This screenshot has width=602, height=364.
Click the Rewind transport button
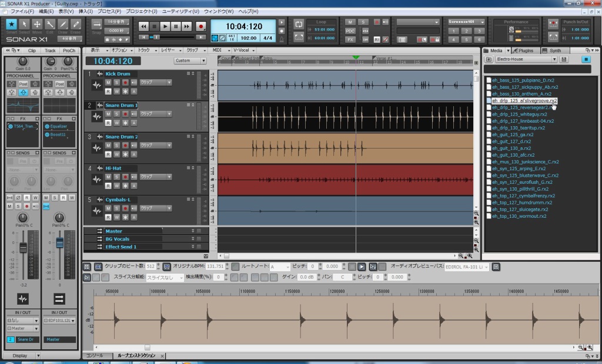143,26
